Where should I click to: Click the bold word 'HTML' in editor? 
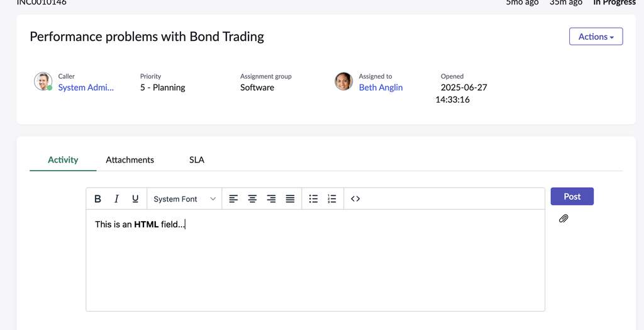[x=146, y=224]
